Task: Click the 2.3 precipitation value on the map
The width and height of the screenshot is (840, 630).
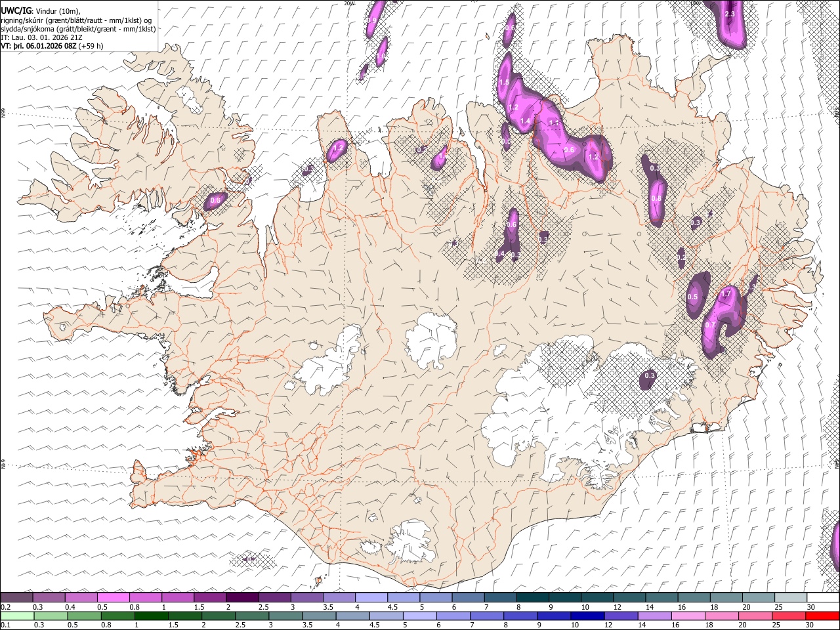Action: click(729, 14)
